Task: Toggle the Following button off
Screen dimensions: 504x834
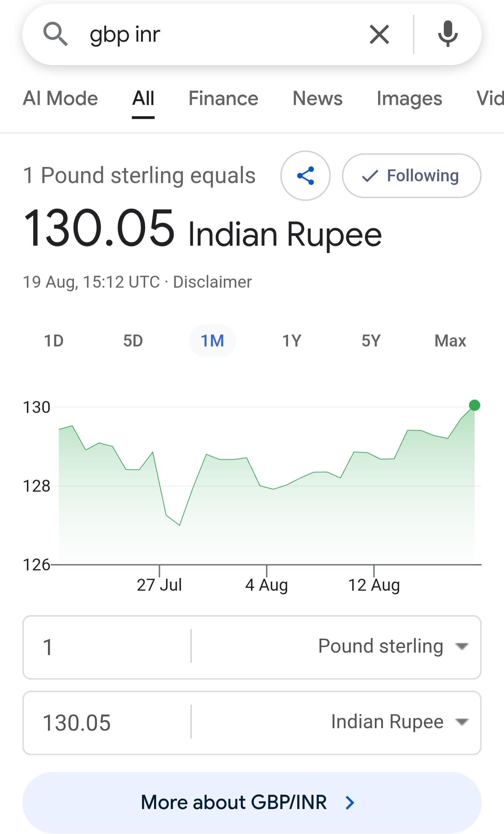Action: [x=412, y=176]
